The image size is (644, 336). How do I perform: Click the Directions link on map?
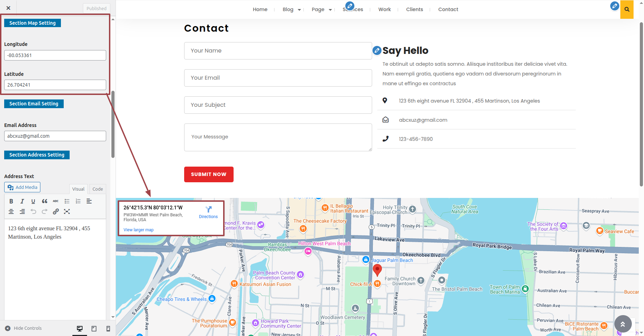point(208,212)
